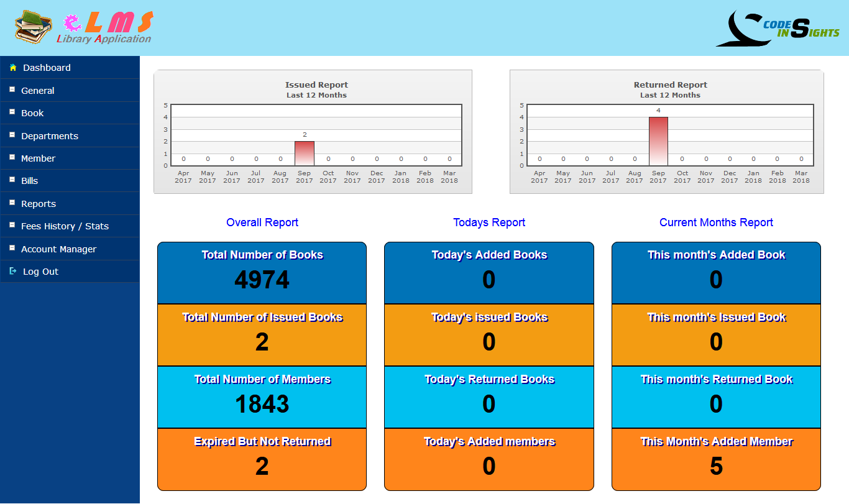Expand the Fees History / Stats section
Viewport: 849px width, 504px height.
65,226
